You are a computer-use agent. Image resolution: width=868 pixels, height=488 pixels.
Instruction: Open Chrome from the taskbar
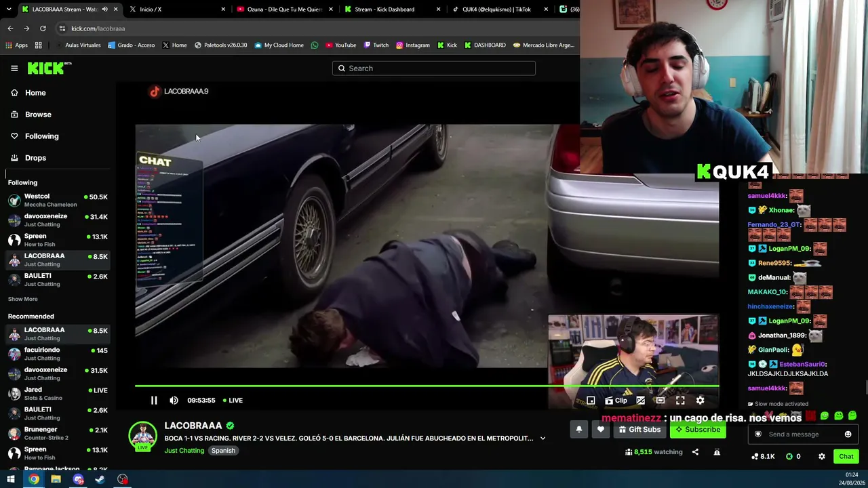click(x=33, y=480)
